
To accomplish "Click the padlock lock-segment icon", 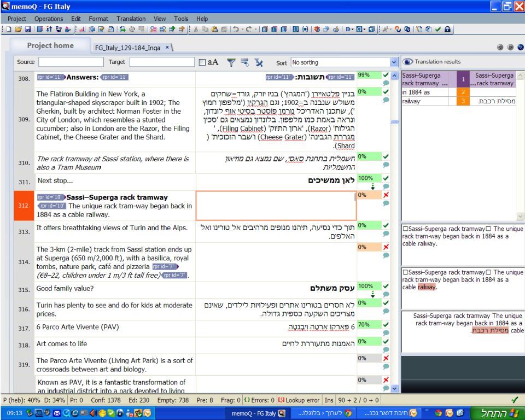I will pos(447,30).
